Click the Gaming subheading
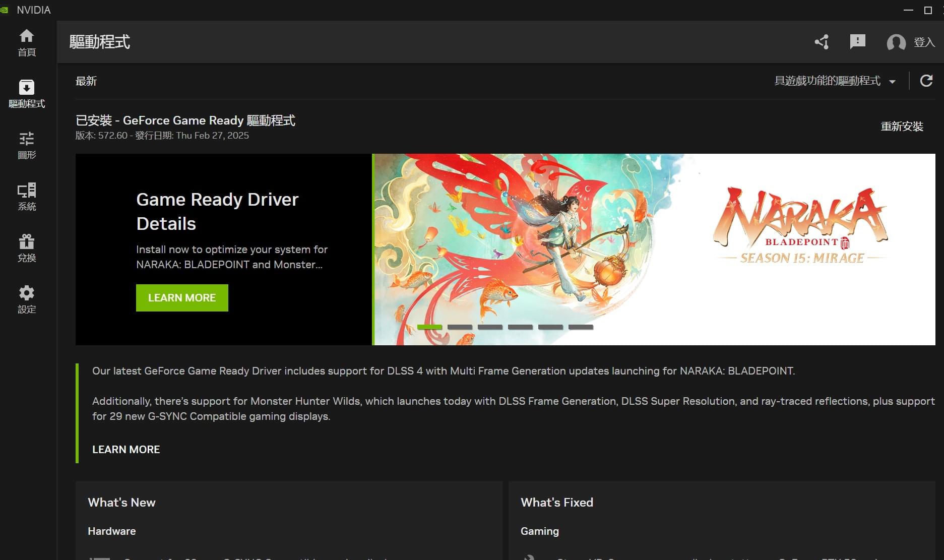This screenshot has height=560, width=944. [540, 531]
